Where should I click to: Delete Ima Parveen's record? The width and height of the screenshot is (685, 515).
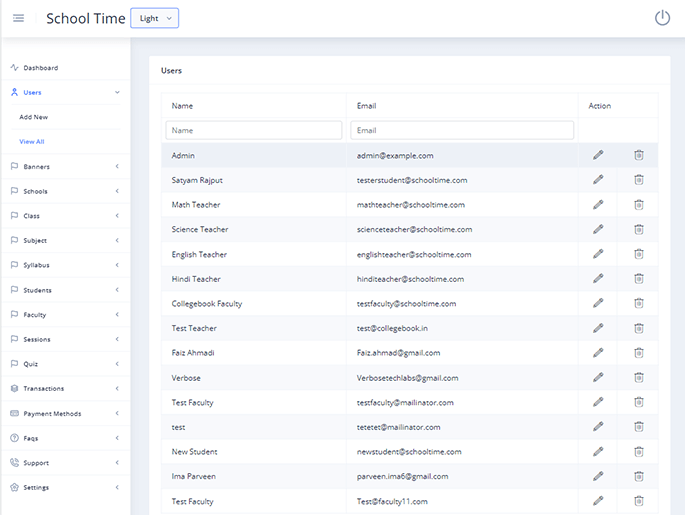(639, 476)
